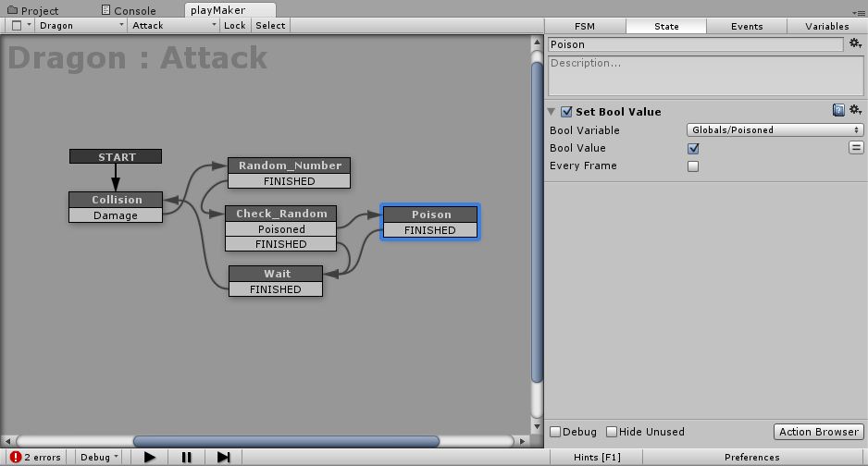
Task: Select the Wait state node
Action: (276, 274)
